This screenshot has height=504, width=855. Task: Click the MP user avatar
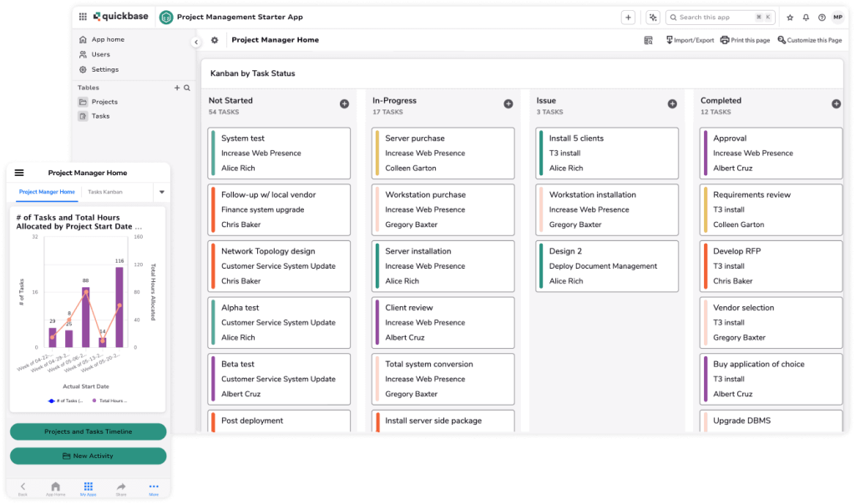click(838, 18)
